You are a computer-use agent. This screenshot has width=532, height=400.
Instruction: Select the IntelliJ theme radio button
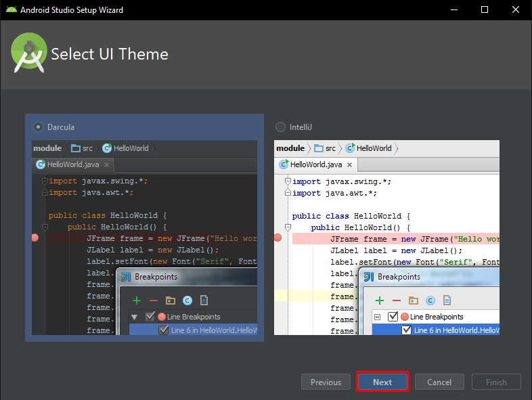click(280, 127)
